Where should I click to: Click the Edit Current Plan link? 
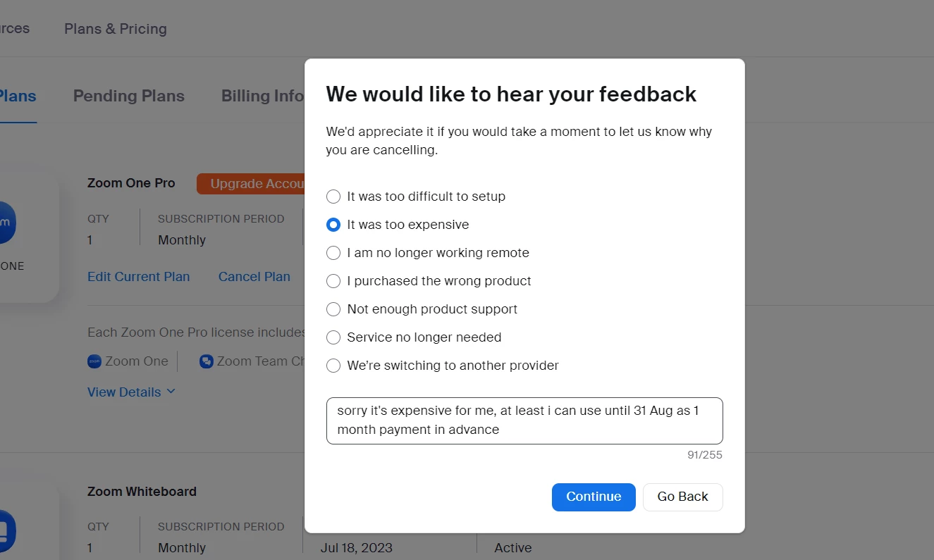(139, 277)
